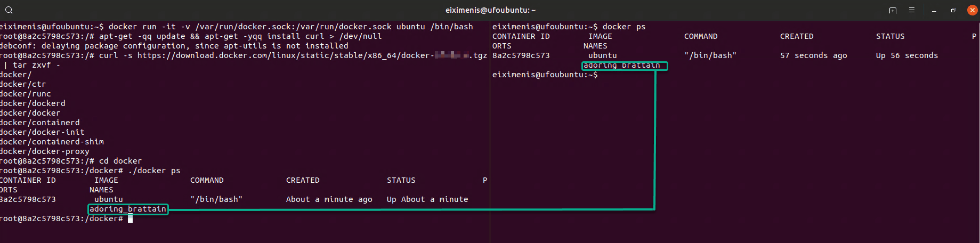Image resolution: width=980 pixels, height=243 pixels.
Task: Click highlighted adoring_brattain in the left pane
Action: [x=128, y=209]
